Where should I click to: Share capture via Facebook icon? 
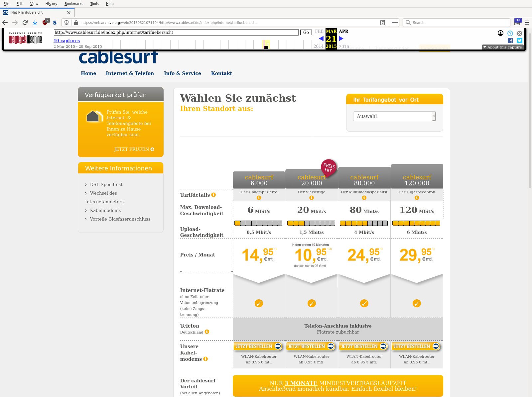click(510, 41)
